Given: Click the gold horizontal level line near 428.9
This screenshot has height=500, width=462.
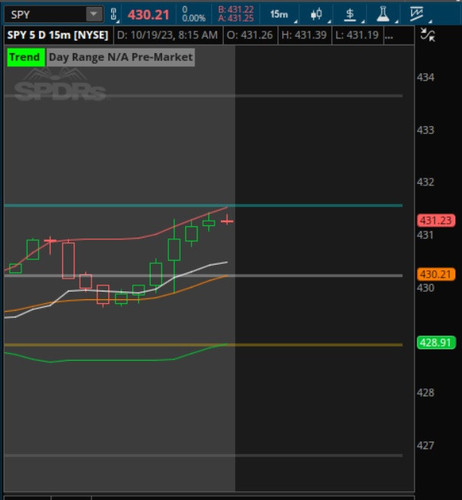Looking at the screenshot, I should point(203,345).
